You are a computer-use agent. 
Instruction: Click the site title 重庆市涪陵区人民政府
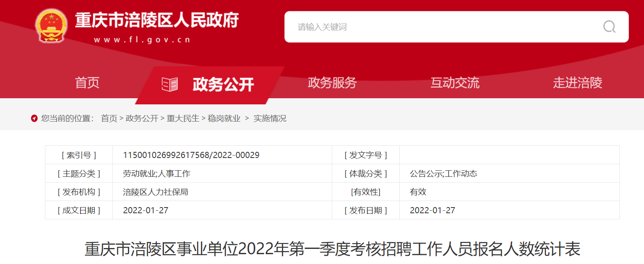click(157, 20)
